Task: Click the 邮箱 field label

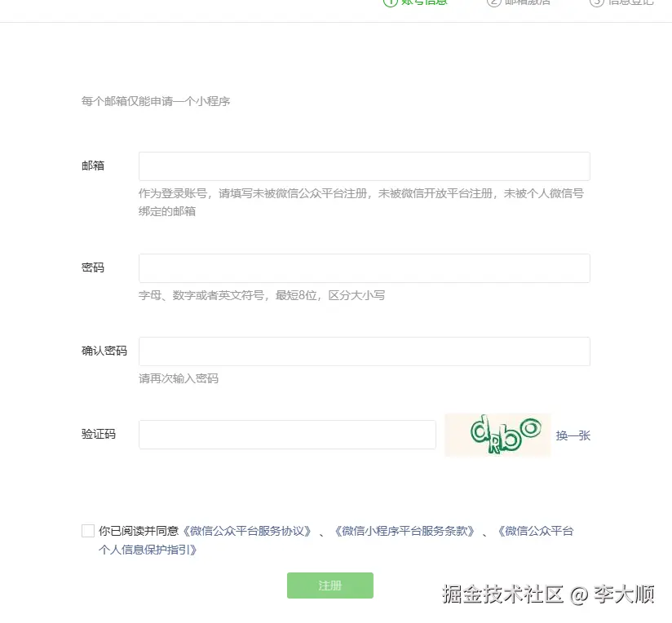Action: click(93, 166)
